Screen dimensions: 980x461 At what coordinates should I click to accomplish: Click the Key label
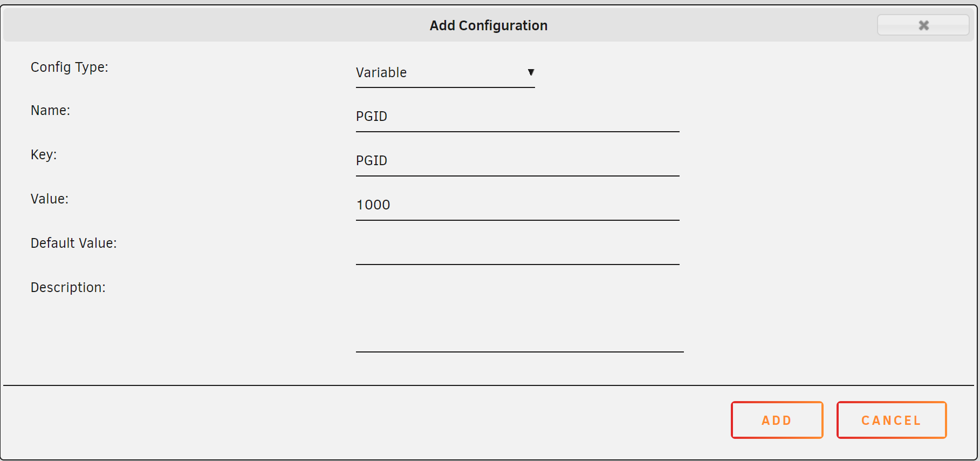[x=44, y=155]
